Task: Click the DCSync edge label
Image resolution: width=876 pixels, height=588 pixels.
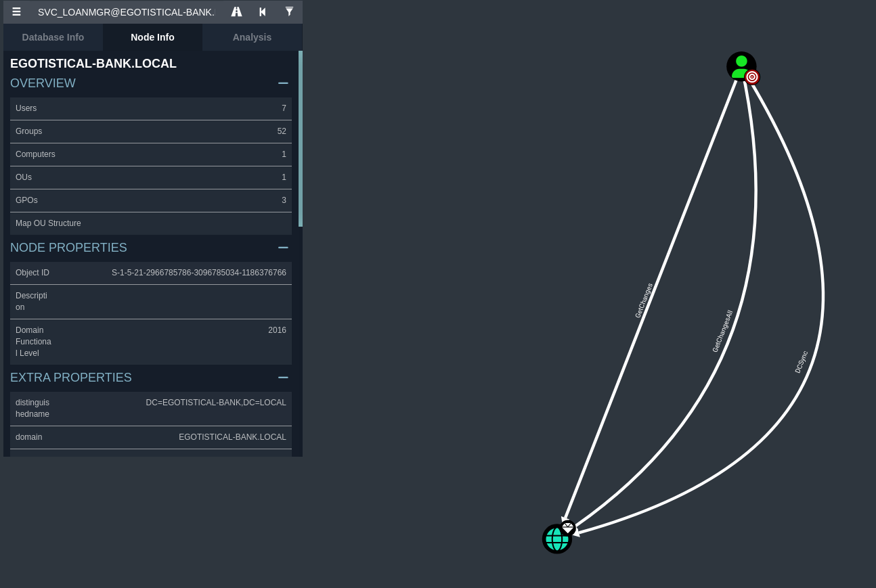Action: 802,362
